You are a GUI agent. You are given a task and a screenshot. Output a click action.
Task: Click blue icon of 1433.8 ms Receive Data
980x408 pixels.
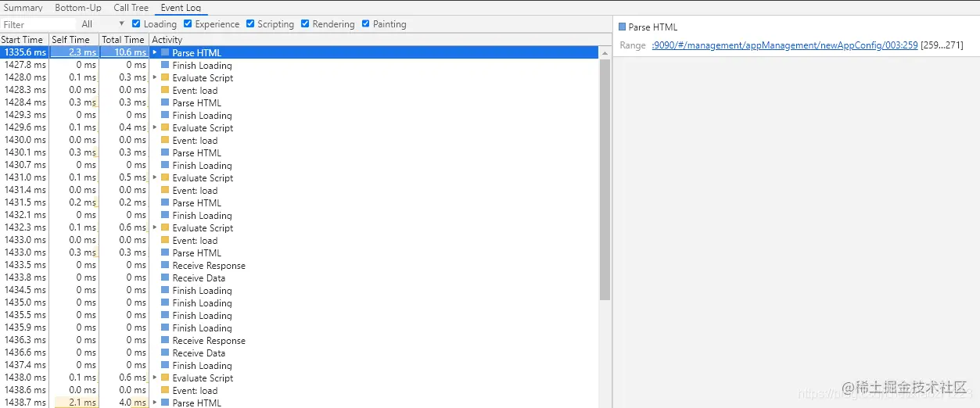[x=165, y=277]
